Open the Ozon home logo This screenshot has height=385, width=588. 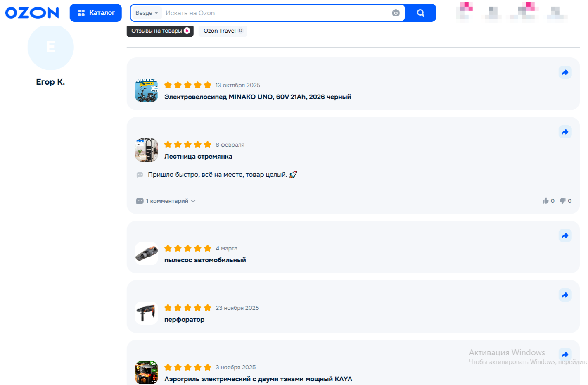(x=32, y=13)
